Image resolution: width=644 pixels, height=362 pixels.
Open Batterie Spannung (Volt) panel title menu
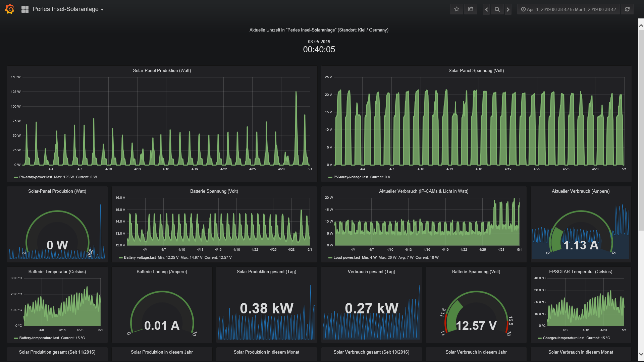pyautogui.click(x=214, y=191)
